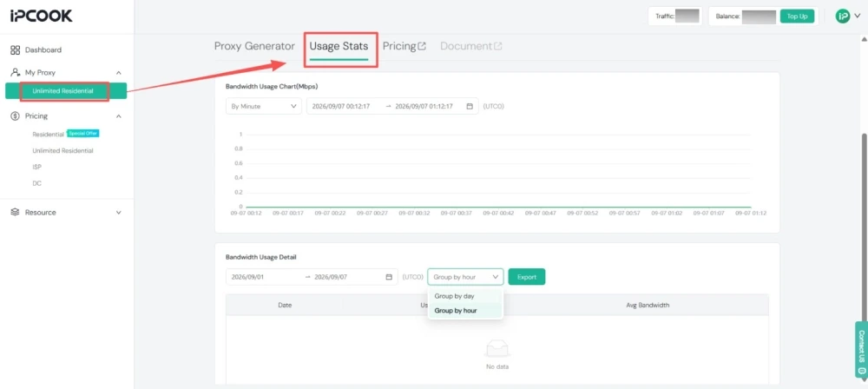Screen dimensions: 868x389
Task: Click the Traffic indicator box
Action: [x=675, y=16]
